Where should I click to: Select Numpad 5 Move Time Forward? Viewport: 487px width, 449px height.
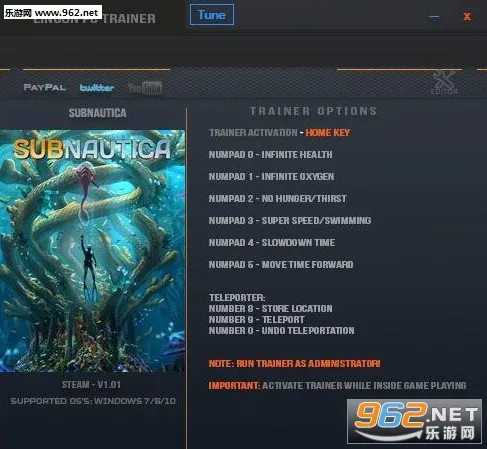[x=281, y=265]
